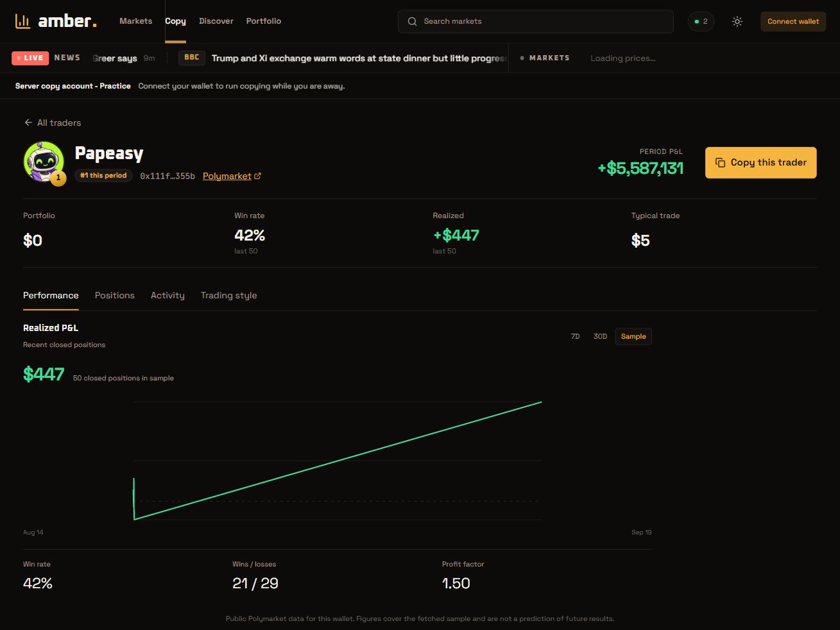The width and height of the screenshot is (840, 630).
Task: Select the 7D chart range
Action: coord(575,336)
